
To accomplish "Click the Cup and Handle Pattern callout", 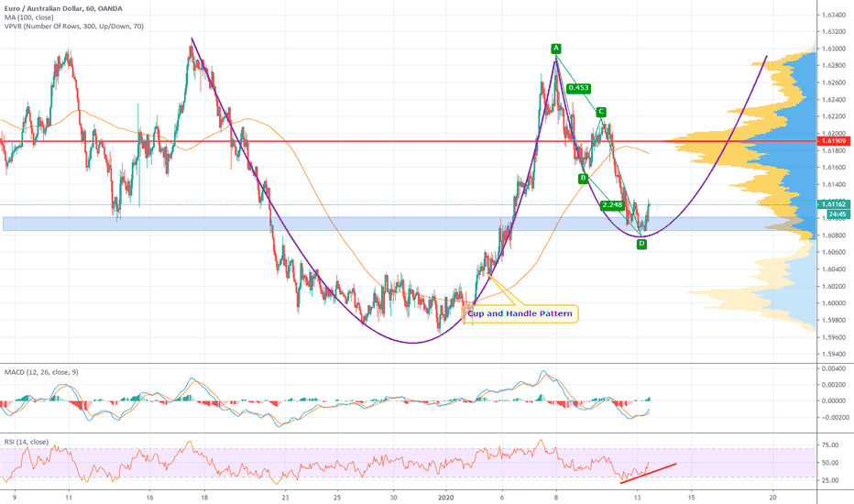I will point(521,314).
